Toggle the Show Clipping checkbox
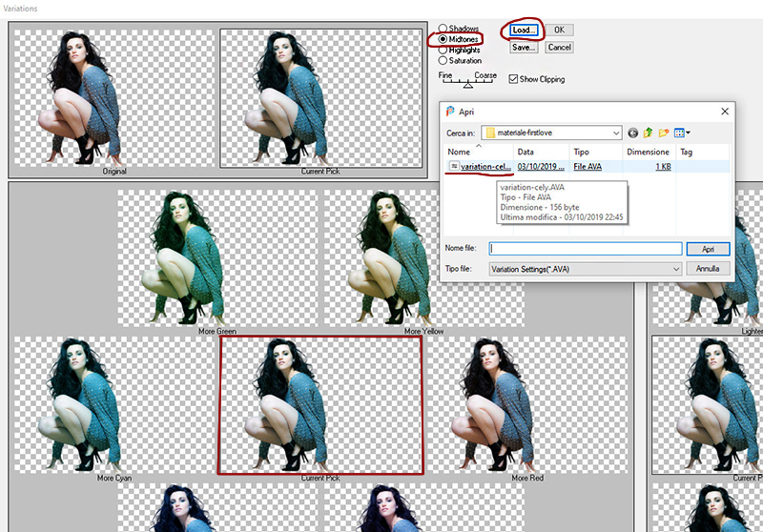 [513, 79]
